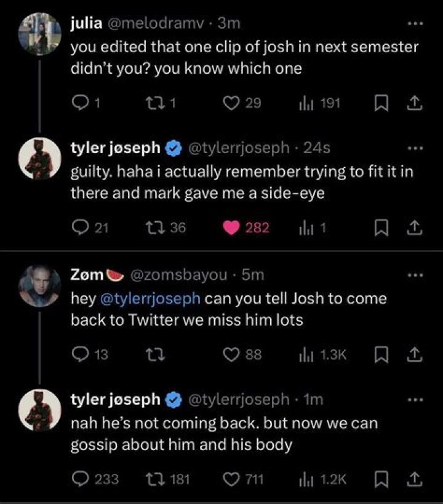Retweet tyler's reply with 181 reposts
The width and height of the screenshot is (443, 504).
159,479
